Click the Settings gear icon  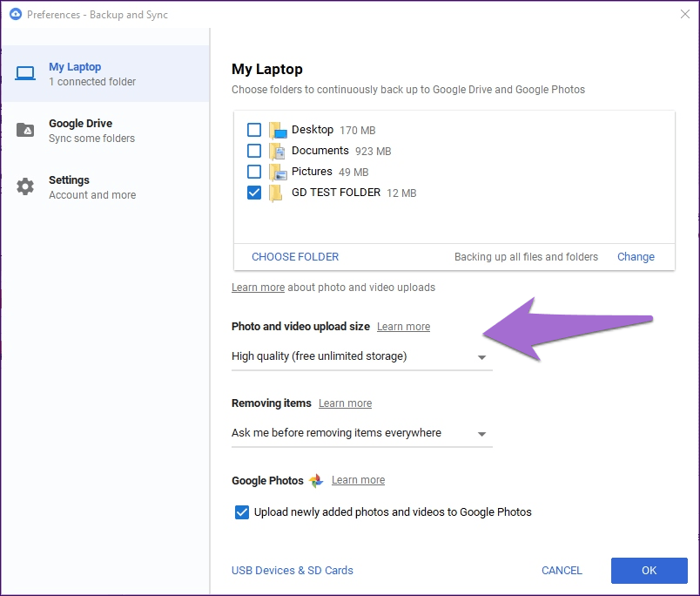25,187
